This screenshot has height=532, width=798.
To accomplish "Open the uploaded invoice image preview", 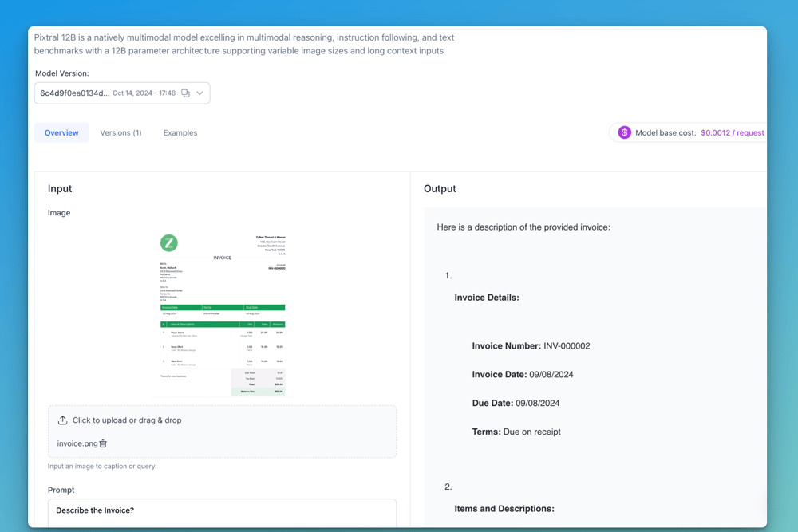I will (223, 313).
